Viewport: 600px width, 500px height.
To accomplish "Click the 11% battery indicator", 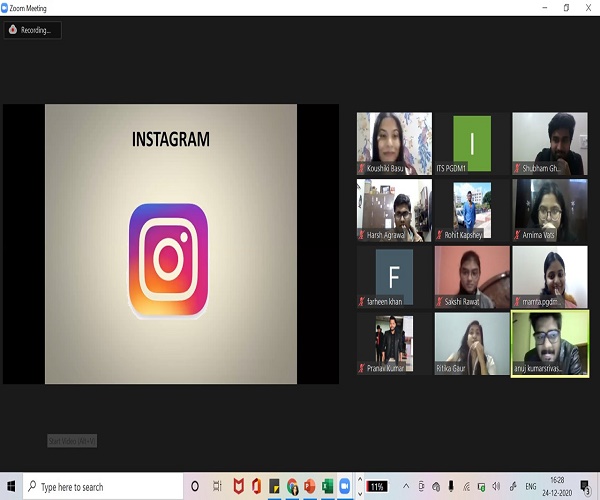I will click(377, 486).
